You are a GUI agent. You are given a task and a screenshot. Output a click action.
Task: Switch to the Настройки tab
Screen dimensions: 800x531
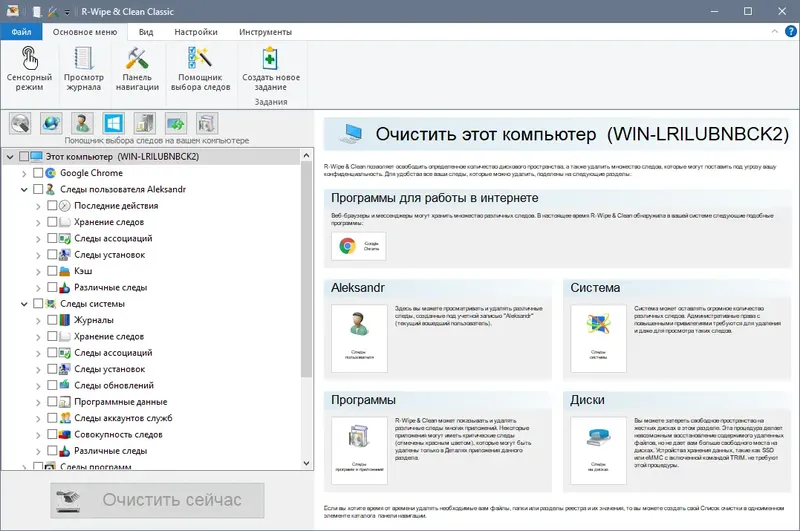[196, 32]
